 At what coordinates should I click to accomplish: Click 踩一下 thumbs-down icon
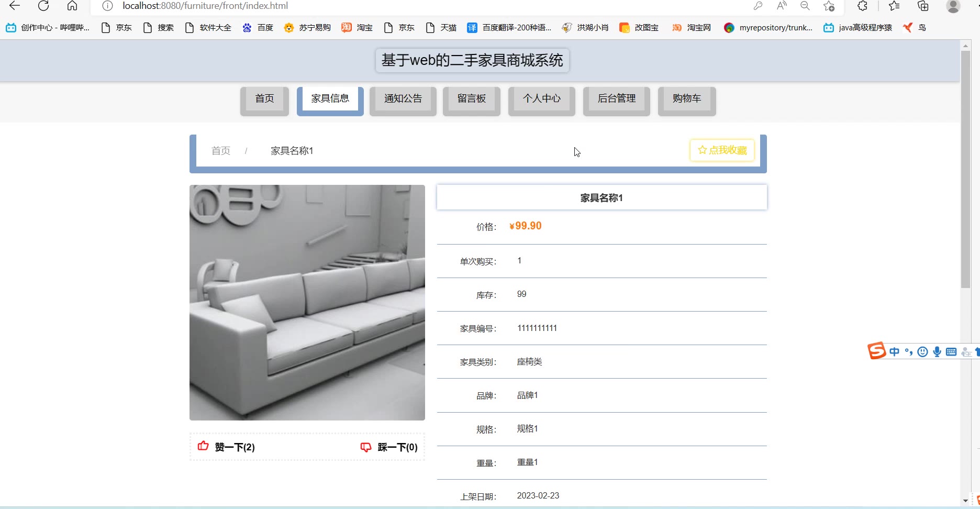pyautogui.click(x=366, y=447)
